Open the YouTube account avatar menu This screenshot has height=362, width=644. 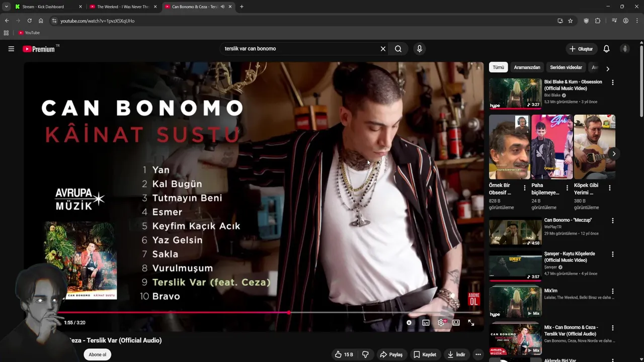pos(625,49)
